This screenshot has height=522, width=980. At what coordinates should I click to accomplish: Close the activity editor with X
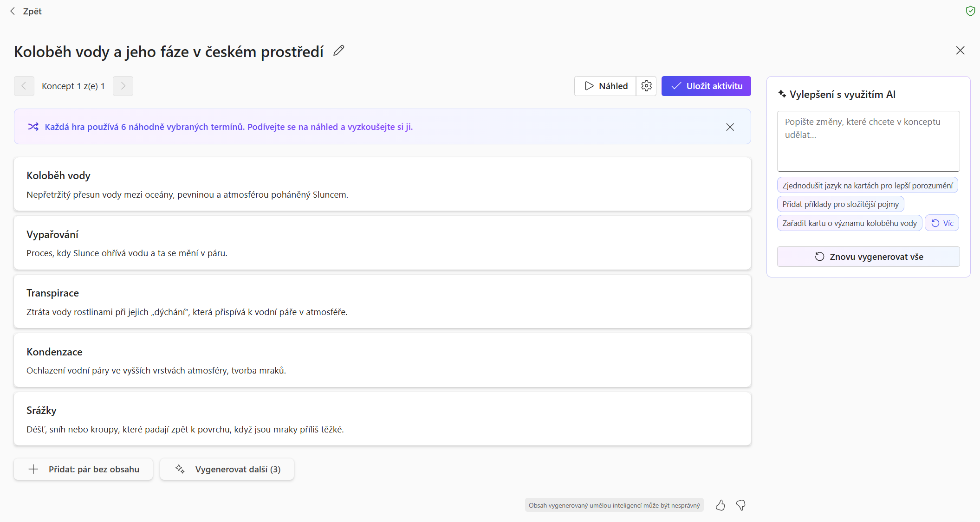960,51
